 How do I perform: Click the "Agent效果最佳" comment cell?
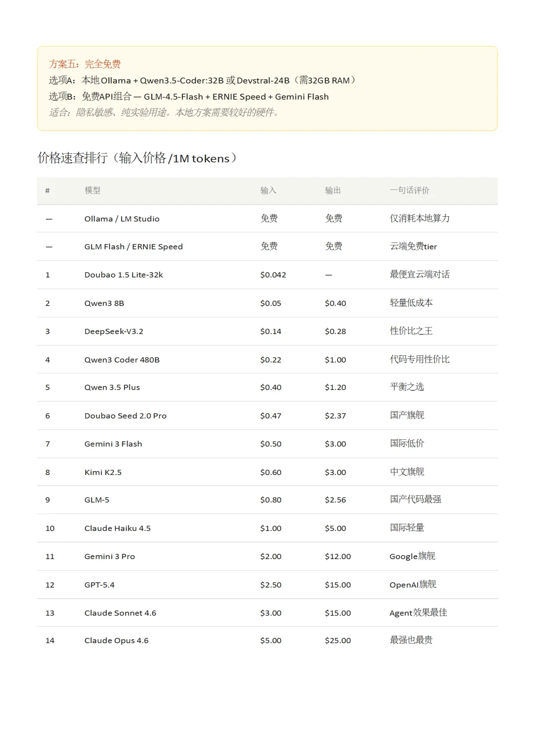click(418, 613)
